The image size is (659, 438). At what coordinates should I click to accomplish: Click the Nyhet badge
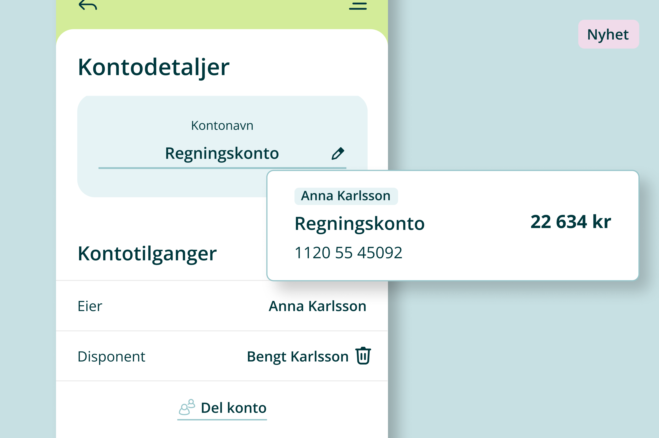pyautogui.click(x=608, y=35)
